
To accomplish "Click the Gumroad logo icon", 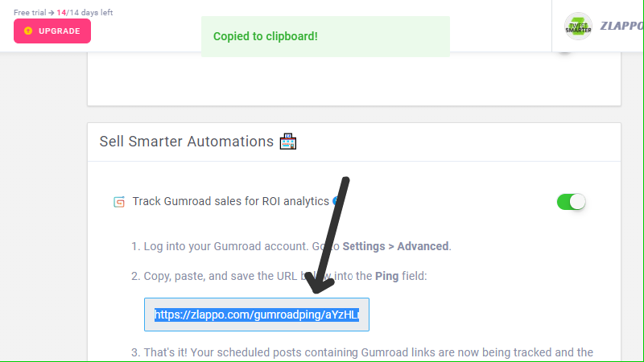I will pyautogui.click(x=119, y=202).
